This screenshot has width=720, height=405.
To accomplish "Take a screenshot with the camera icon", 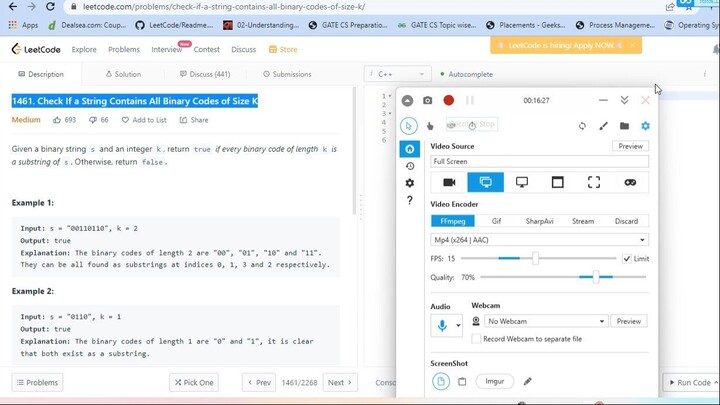I will coord(428,100).
